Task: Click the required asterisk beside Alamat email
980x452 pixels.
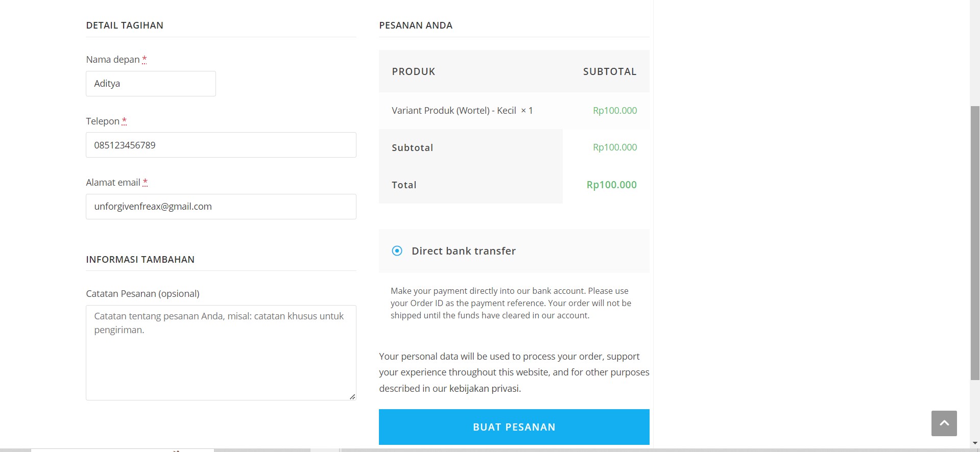Action: [x=145, y=182]
